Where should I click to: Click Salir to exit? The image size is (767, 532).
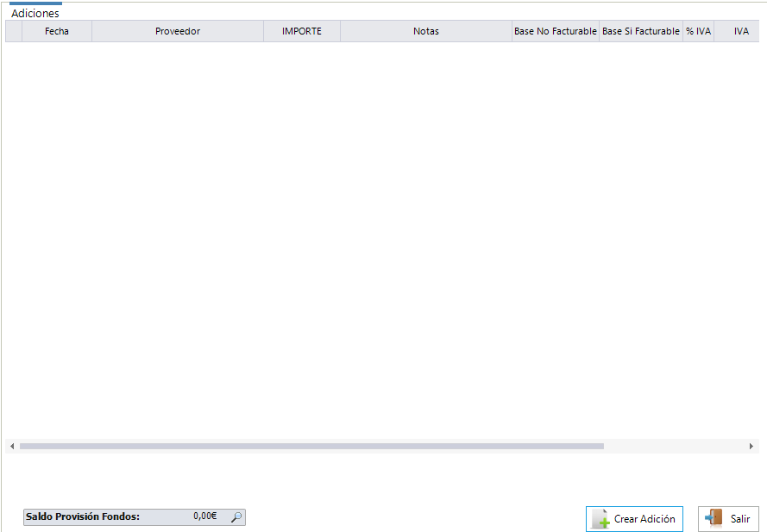point(728,519)
